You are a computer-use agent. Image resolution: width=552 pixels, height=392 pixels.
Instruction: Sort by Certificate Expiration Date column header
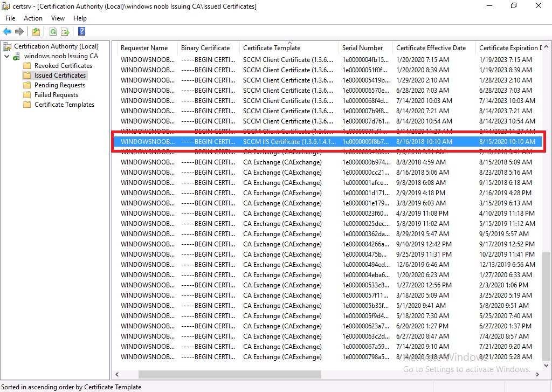(509, 48)
